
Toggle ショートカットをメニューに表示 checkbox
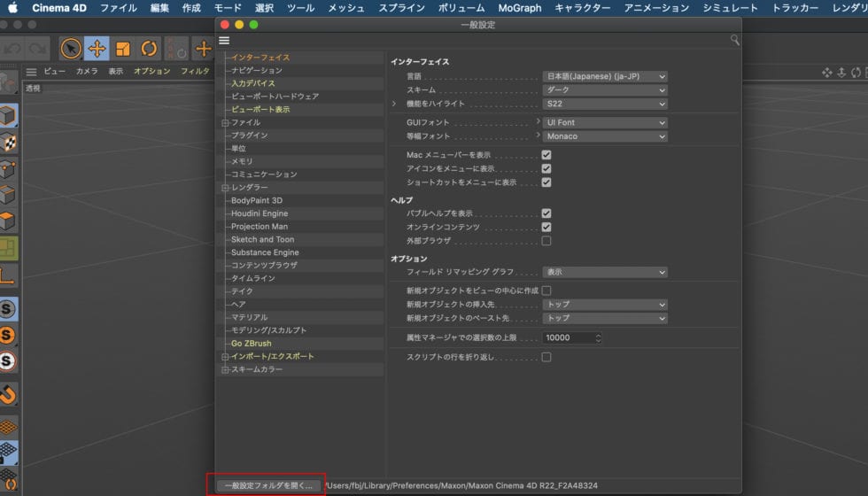546,182
